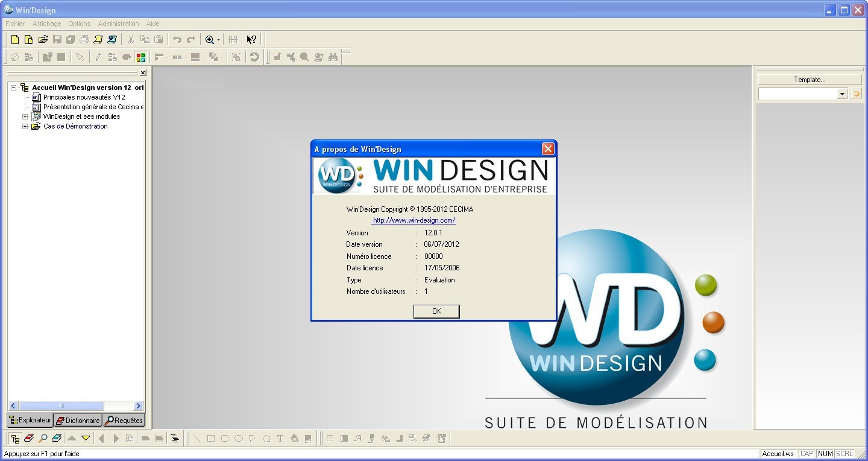Click OK in the A propos dialog
This screenshot has width=868, height=461.
[436, 311]
